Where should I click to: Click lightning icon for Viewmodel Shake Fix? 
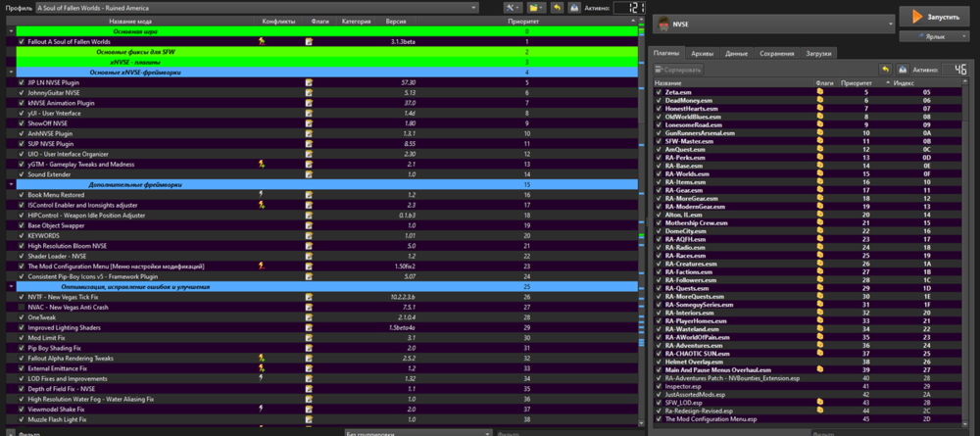click(x=262, y=409)
